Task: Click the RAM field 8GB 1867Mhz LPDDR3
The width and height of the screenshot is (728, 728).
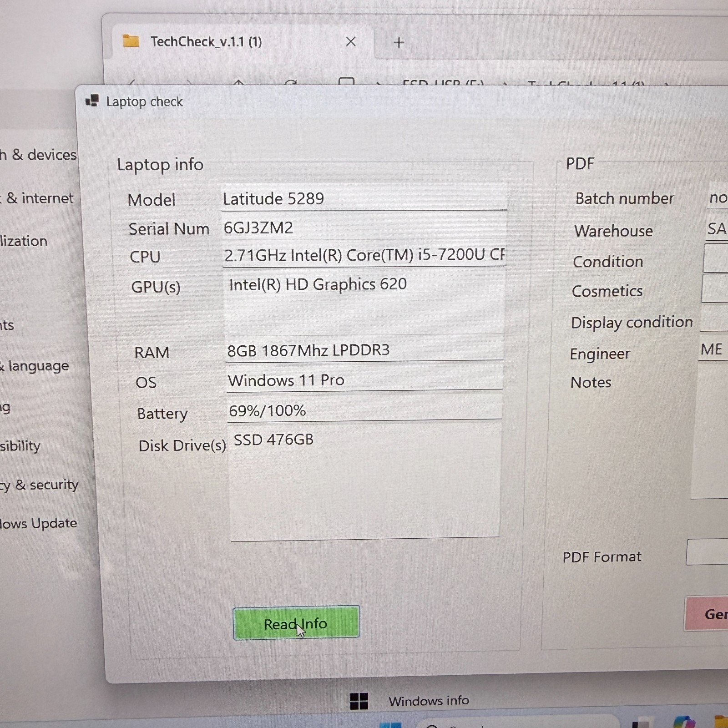Action: (x=364, y=350)
